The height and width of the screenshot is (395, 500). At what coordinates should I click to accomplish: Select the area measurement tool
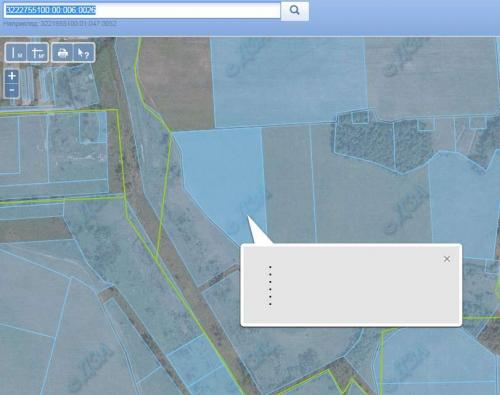(x=38, y=53)
